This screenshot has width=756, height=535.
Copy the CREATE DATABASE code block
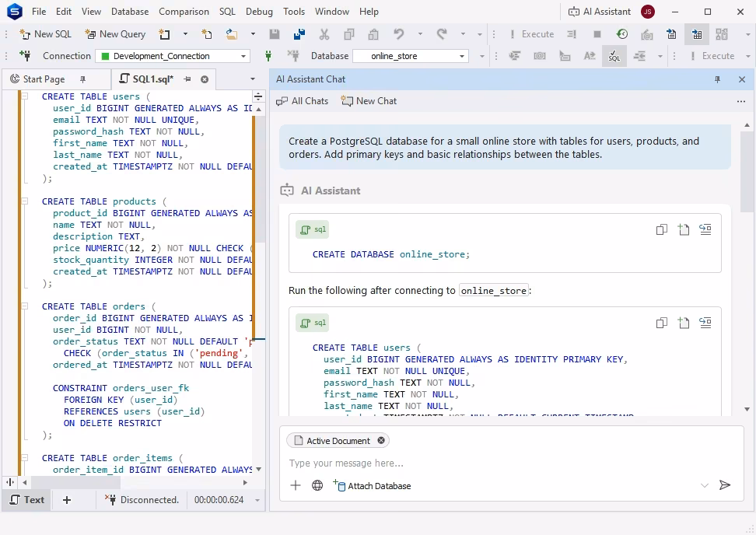pos(661,229)
